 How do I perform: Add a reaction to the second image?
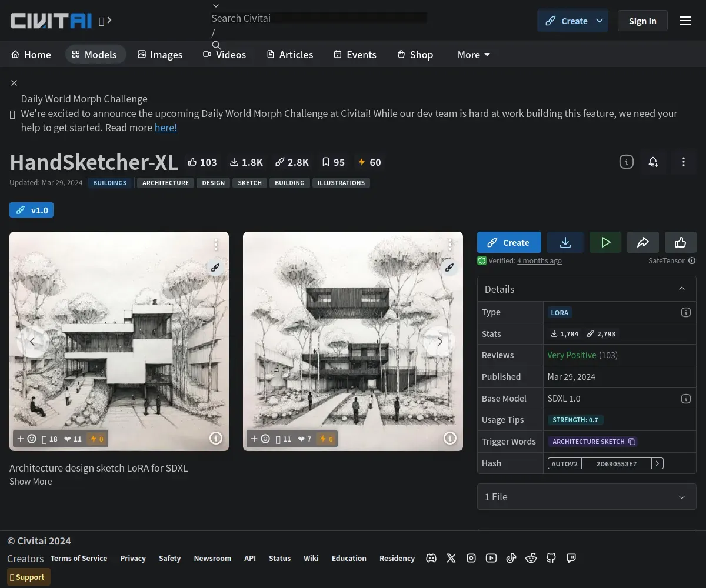coord(260,439)
